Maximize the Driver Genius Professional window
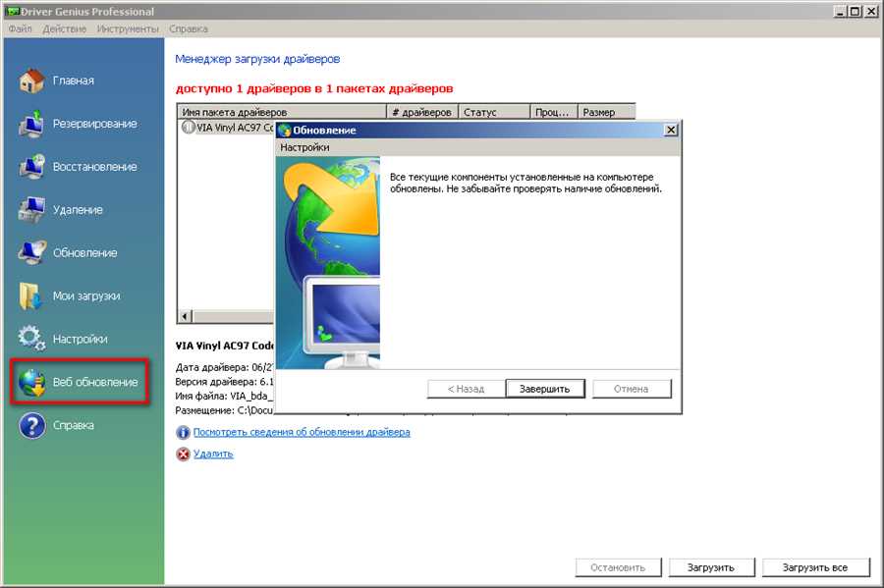 (x=856, y=11)
